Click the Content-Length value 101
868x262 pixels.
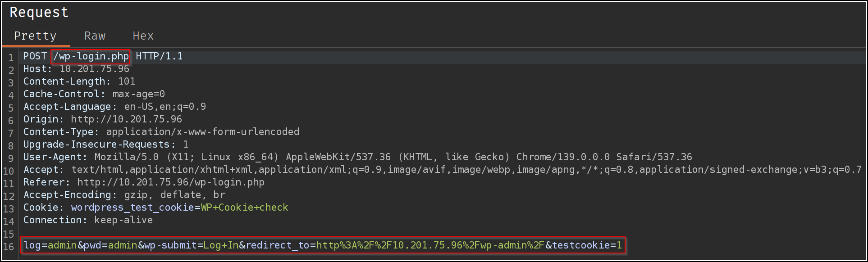tap(126, 81)
